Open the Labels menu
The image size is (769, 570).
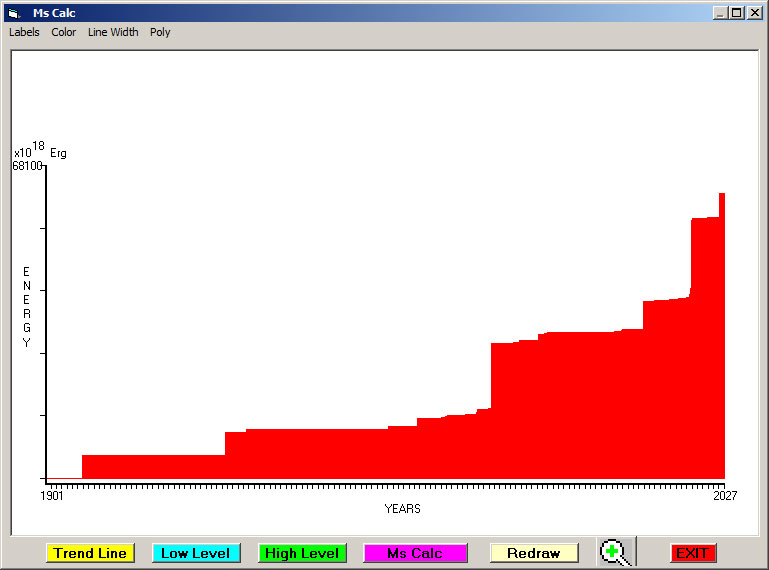coord(24,32)
